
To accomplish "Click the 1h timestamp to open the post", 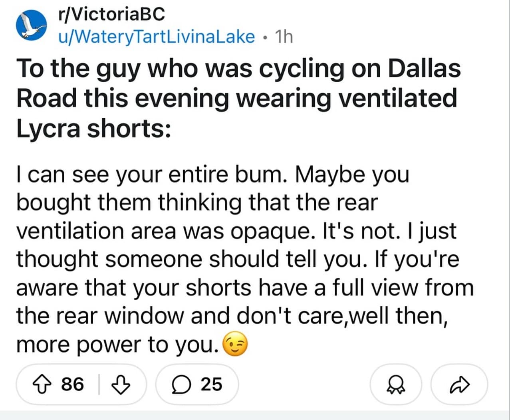I will [x=283, y=36].
